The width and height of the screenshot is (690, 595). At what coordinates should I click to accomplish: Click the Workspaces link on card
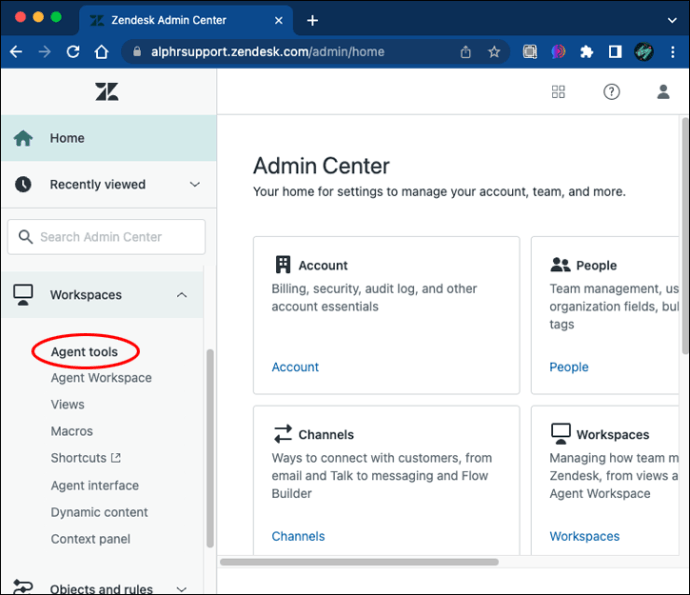click(584, 536)
